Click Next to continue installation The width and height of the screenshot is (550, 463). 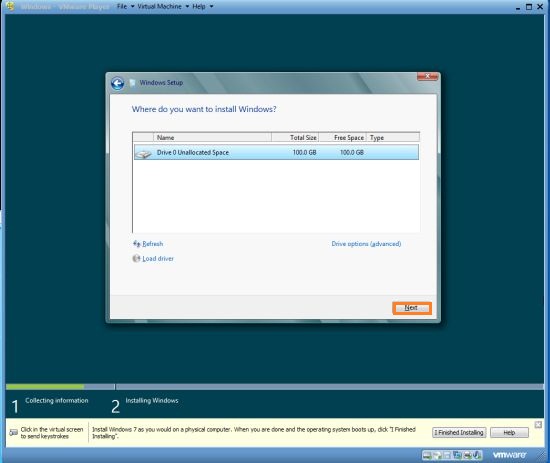pyautogui.click(x=412, y=308)
